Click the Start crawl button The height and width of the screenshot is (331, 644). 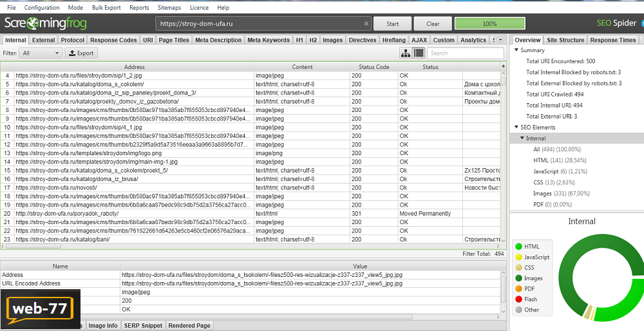pos(392,24)
